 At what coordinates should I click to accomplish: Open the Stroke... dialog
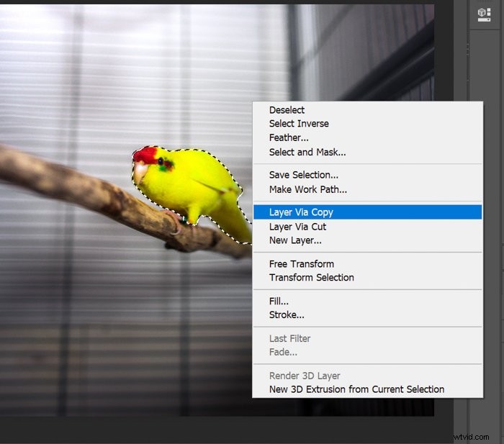point(367,315)
